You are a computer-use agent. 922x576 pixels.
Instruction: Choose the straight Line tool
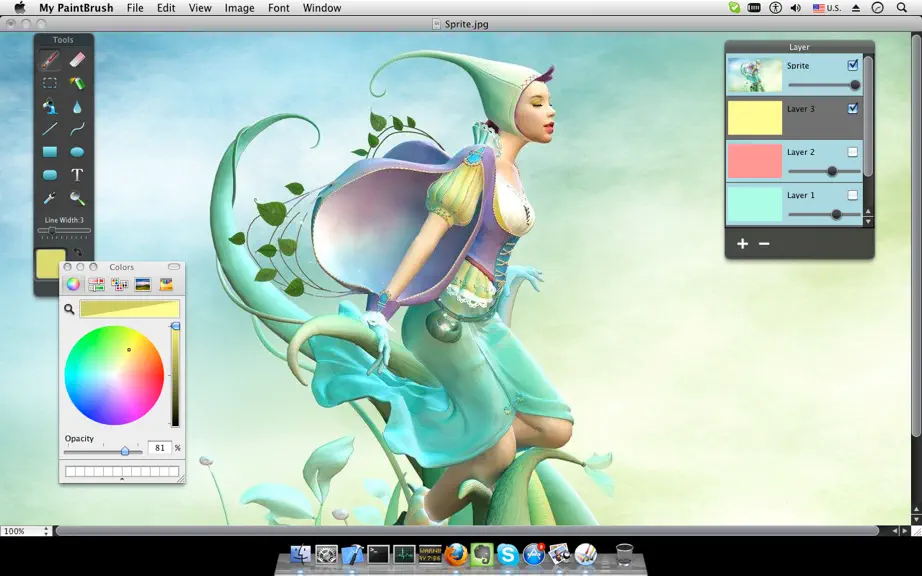pyautogui.click(x=50, y=129)
